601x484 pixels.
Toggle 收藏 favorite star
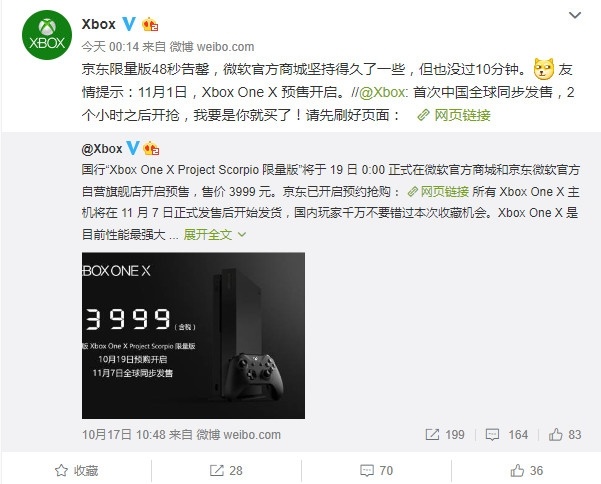76,471
